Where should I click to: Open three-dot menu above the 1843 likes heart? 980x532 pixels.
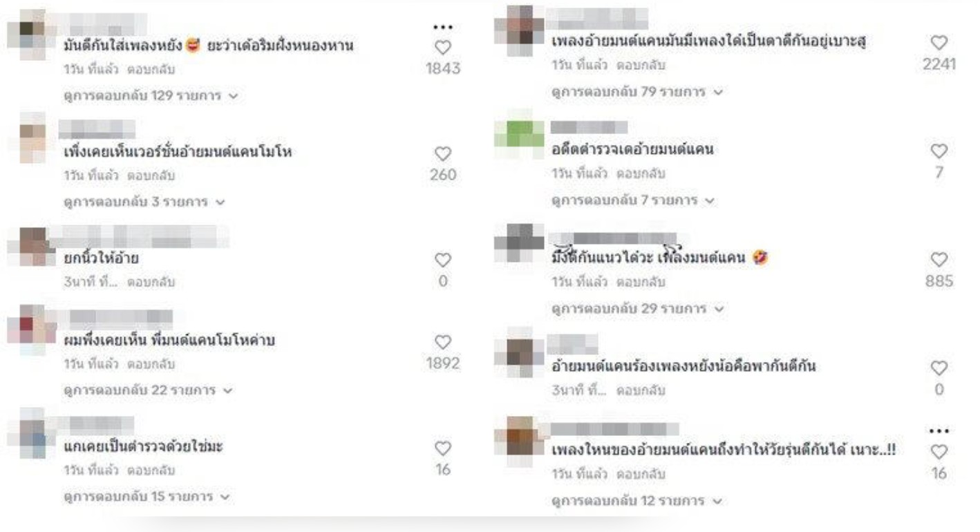(x=443, y=28)
